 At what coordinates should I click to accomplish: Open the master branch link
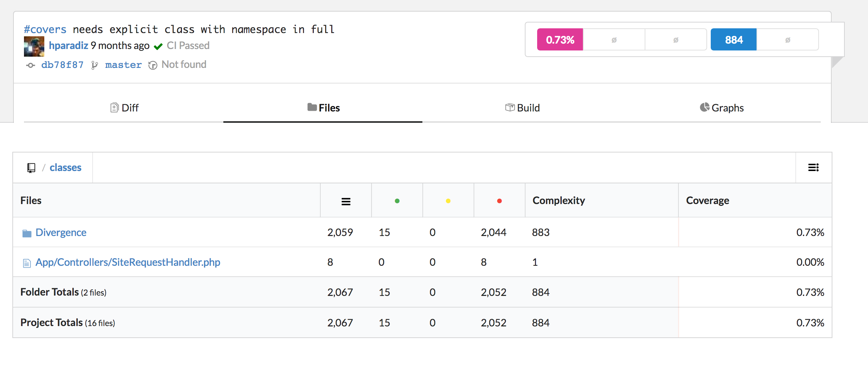[x=123, y=65]
